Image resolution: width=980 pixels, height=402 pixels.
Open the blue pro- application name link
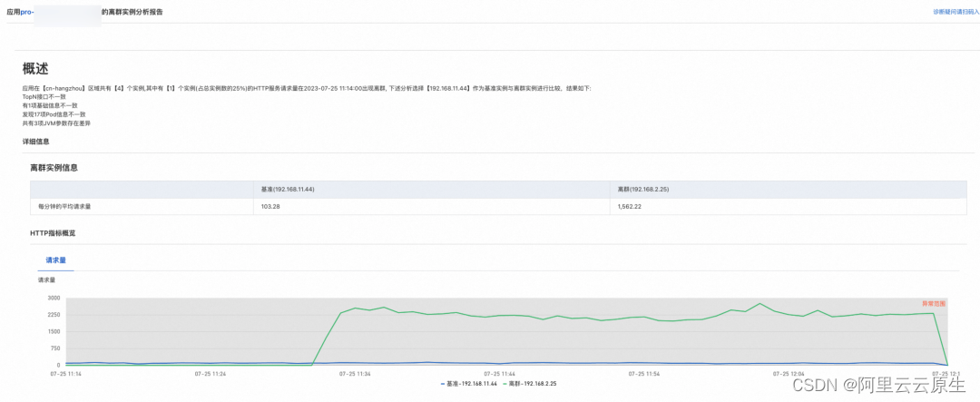tap(27, 12)
